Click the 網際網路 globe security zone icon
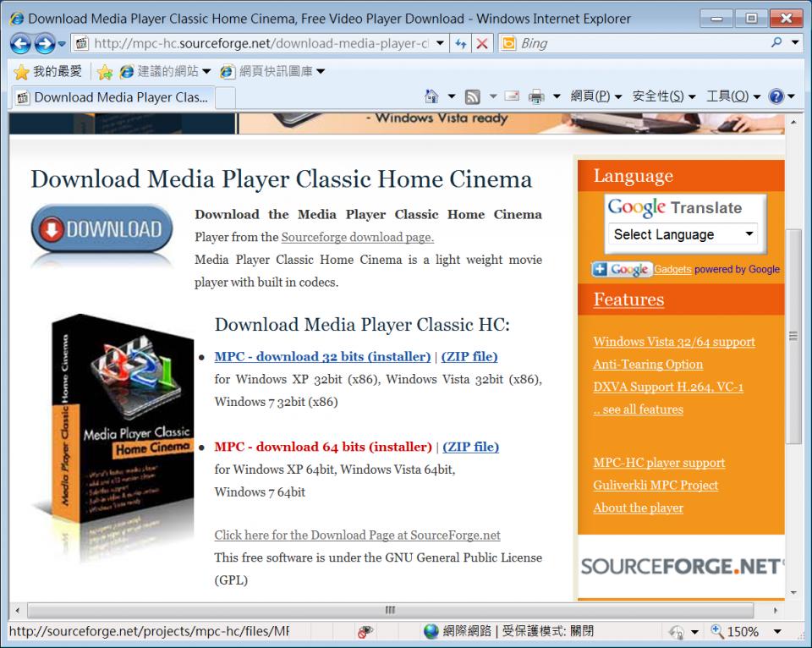Viewport: 812px width, 648px height. (431, 631)
